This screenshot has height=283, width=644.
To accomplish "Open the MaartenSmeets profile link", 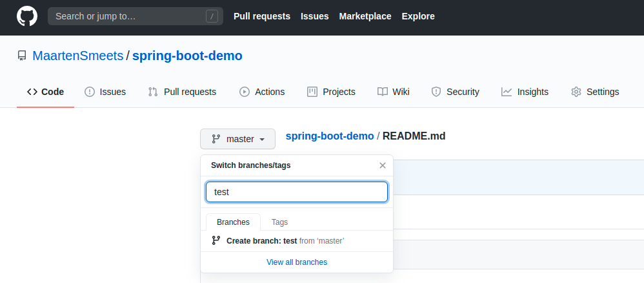I will [x=77, y=56].
